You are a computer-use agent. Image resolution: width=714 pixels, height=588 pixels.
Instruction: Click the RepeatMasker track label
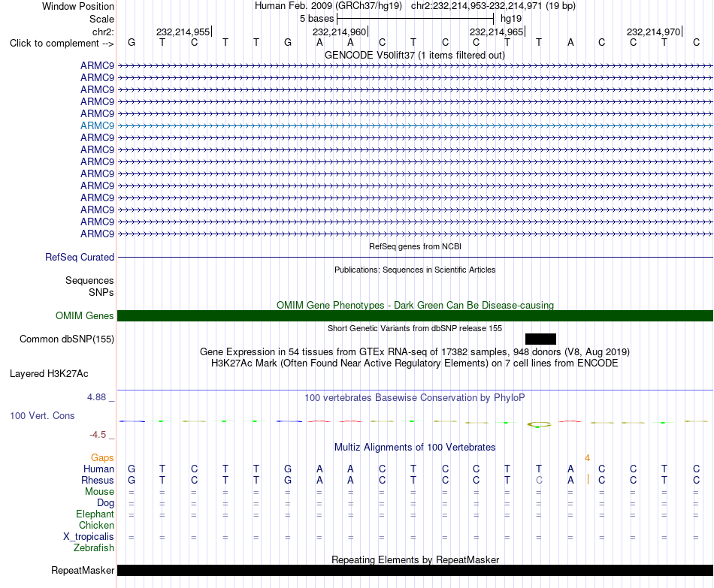(83, 570)
